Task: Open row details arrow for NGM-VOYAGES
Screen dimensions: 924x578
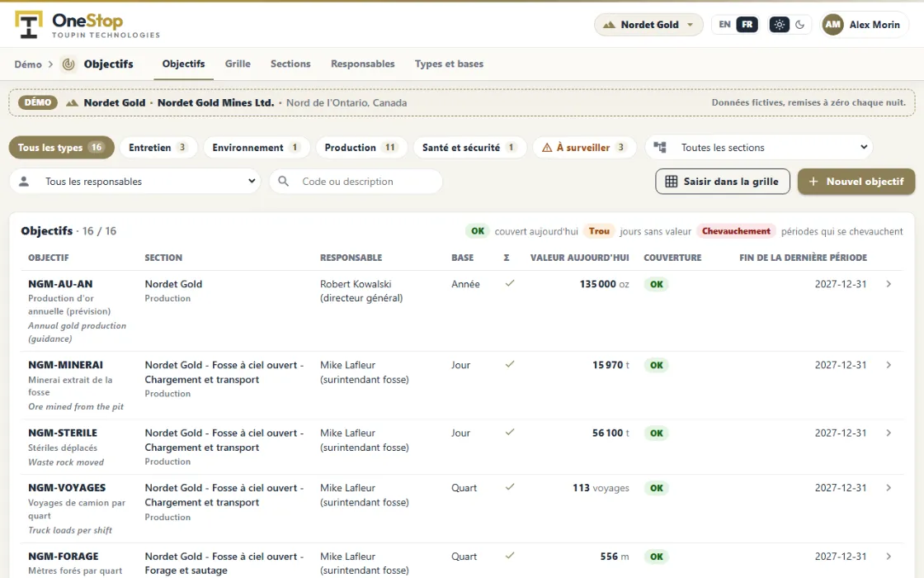Action: click(889, 488)
